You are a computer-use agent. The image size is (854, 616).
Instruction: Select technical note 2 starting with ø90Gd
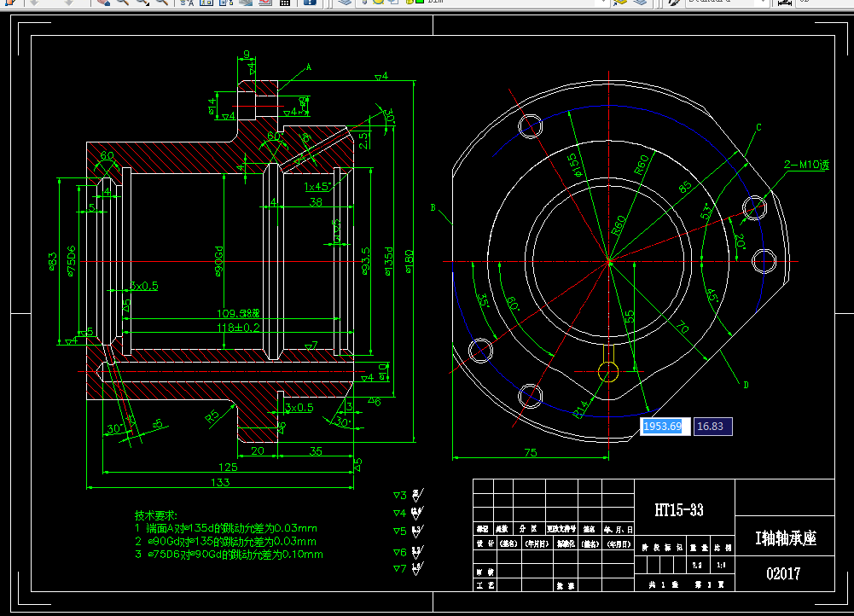225,542
